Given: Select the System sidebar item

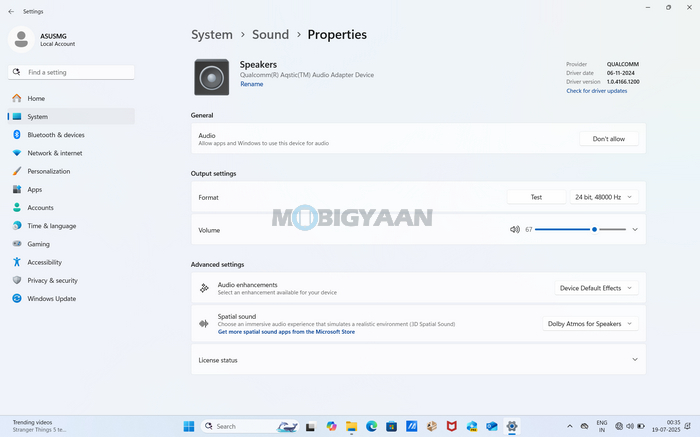Looking at the screenshot, I should pos(71,117).
